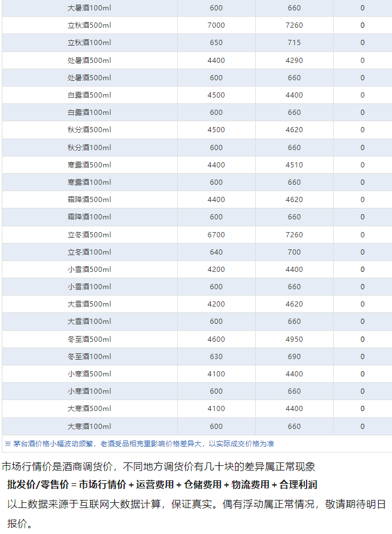Screen dimensions: 392x534
Task: Click the price value 6700
Action: click(216, 234)
